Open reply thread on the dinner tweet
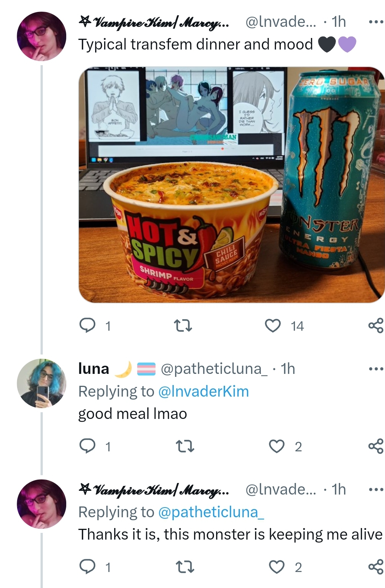The height and width of the screenshot is (588, 385). [x=87, y=325]
